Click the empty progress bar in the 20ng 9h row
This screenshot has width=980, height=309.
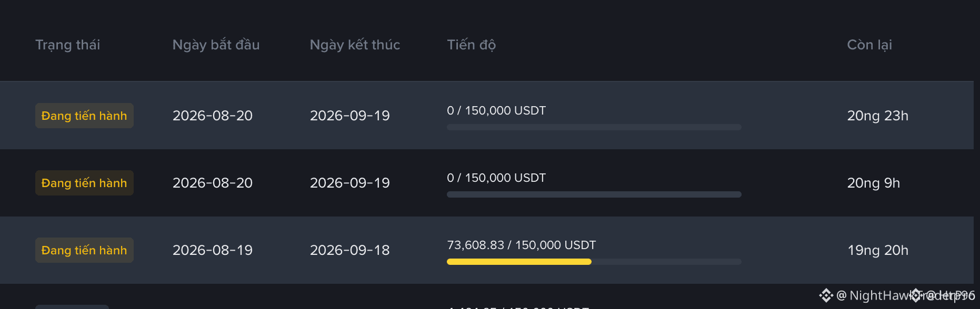pyautogui.click(x=594, y=194)
